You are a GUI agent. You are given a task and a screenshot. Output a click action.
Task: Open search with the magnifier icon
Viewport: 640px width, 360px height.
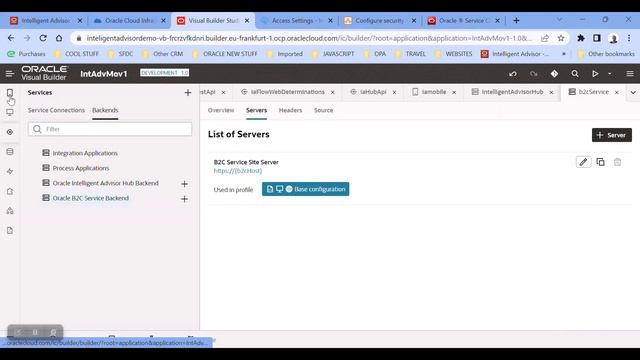[575, 74]
